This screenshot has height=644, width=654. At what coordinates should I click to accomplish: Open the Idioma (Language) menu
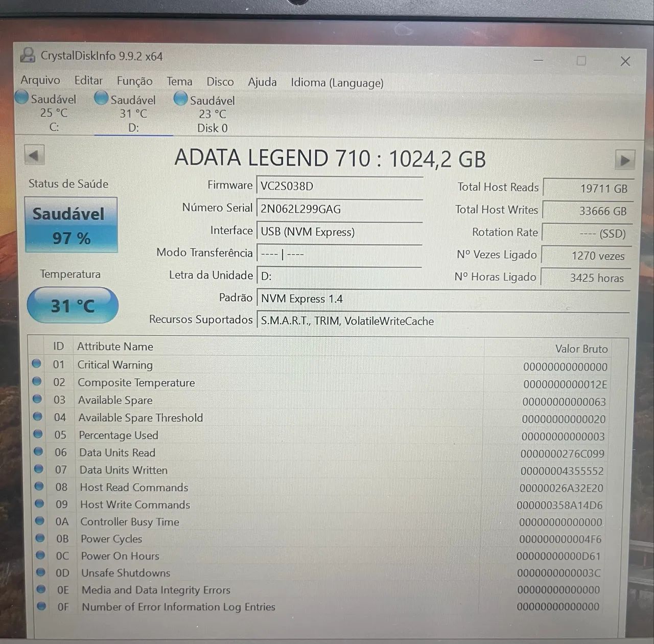pos(337,83)
